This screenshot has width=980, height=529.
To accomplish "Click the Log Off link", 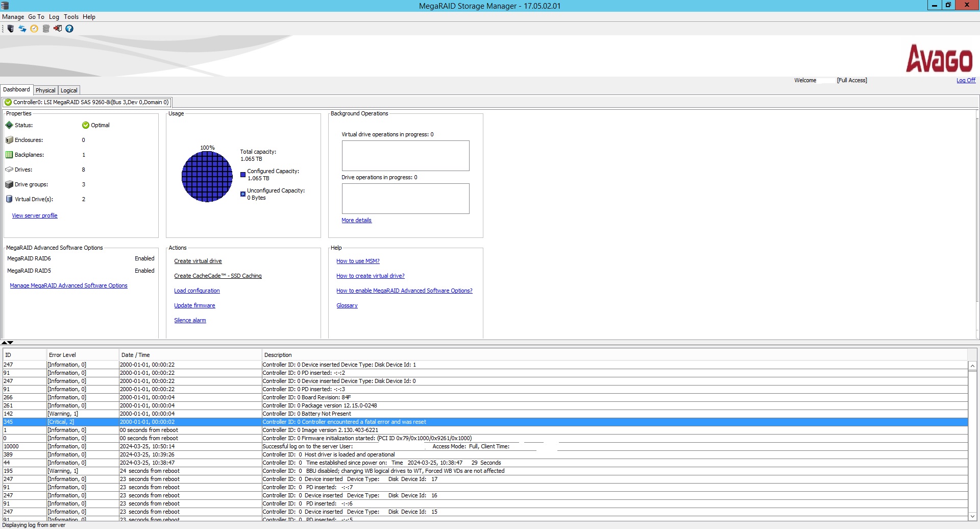I will click(966, 80).
